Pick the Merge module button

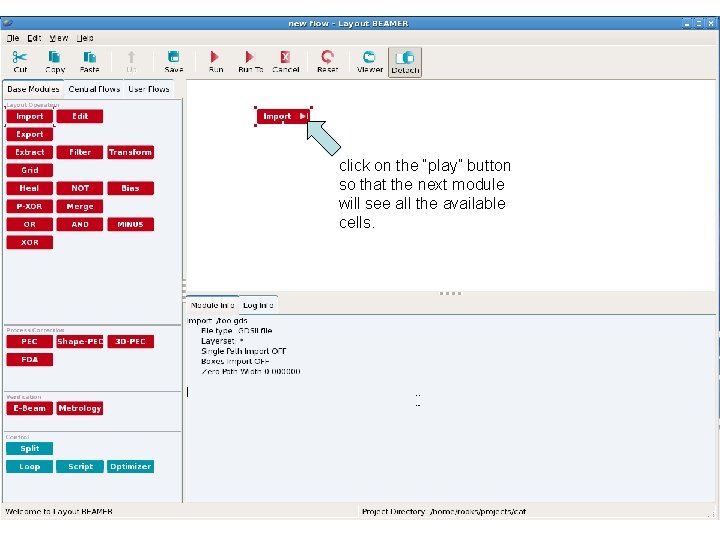click(x=80, y=206)
